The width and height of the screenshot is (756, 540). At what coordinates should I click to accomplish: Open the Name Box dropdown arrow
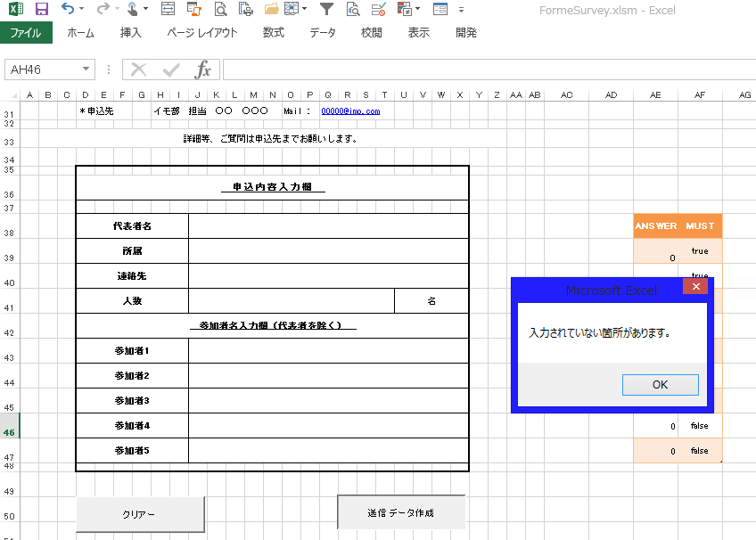point(86,70)
